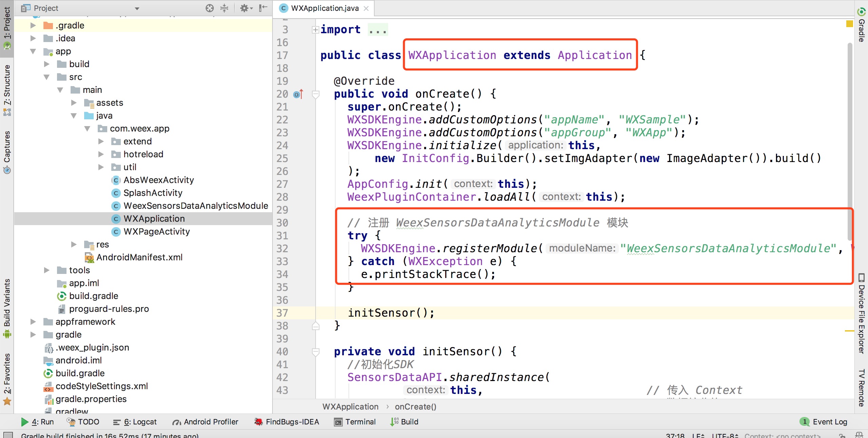
Task: Expand the assets folder
Action: point(74,103)
